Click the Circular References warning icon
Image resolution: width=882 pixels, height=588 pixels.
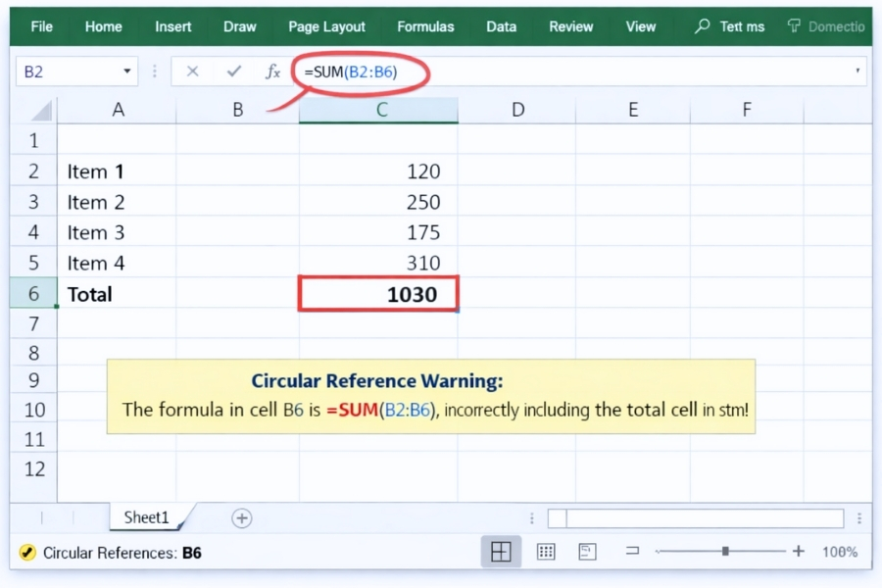tap(26, 552)
